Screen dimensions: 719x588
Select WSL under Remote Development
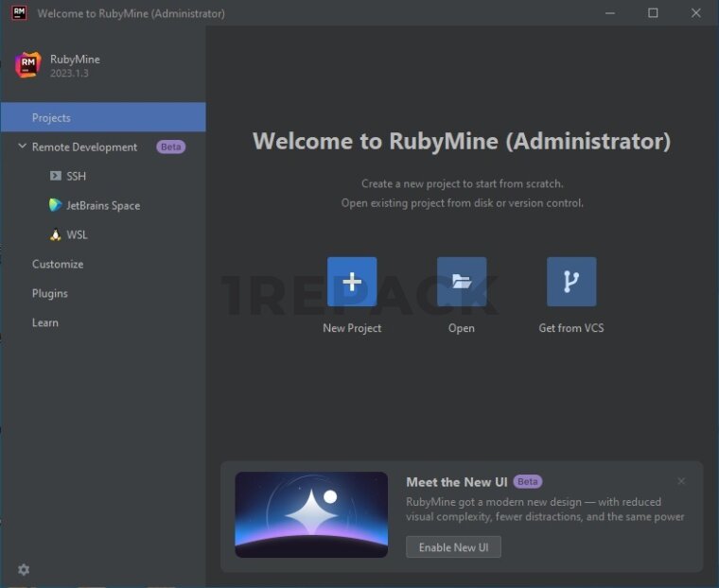click(x=77, y=235)
